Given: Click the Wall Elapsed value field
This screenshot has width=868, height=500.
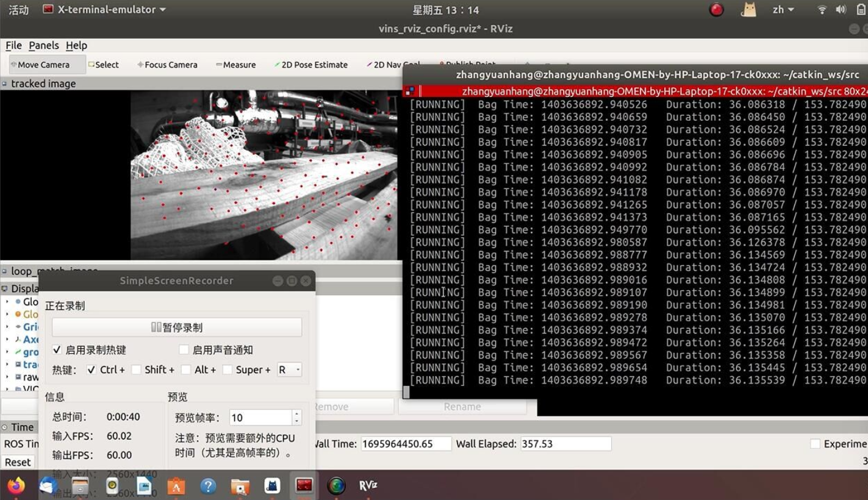Looking at the screenshot, I should [565, 444].
